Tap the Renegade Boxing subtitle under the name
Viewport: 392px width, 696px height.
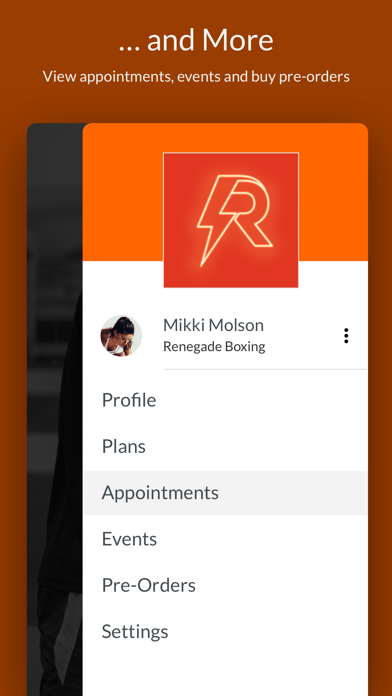(x=214, y=347)
